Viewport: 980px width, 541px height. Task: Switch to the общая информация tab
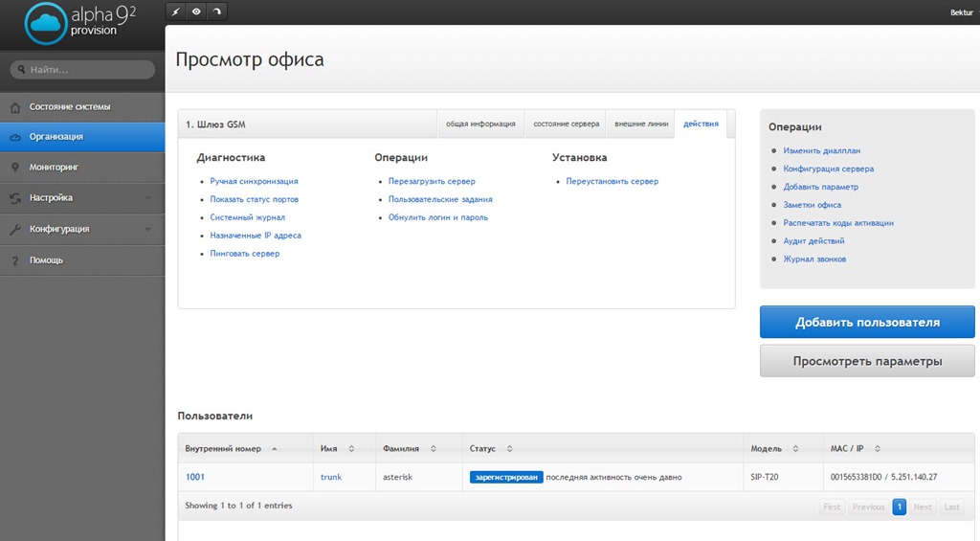(480, 124)
